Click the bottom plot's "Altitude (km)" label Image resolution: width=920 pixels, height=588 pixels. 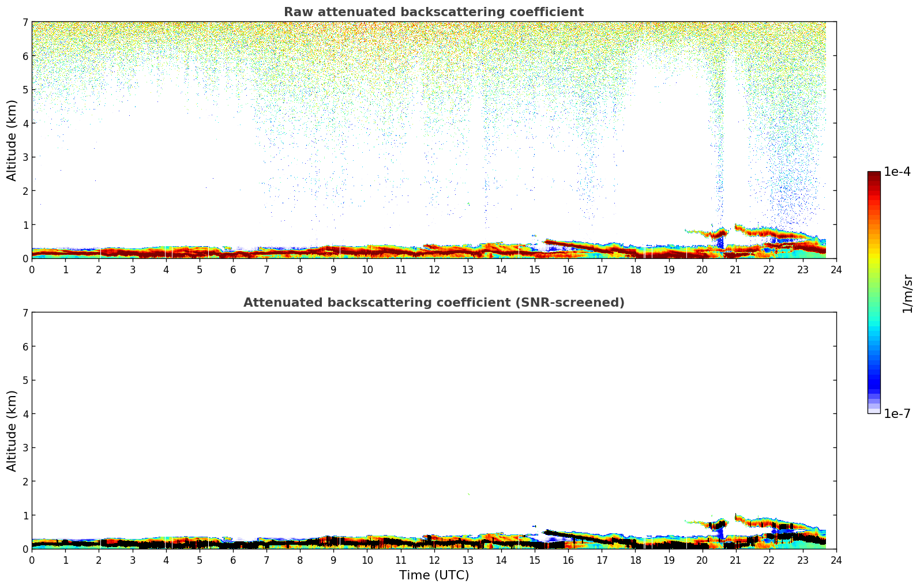[12, 431]
